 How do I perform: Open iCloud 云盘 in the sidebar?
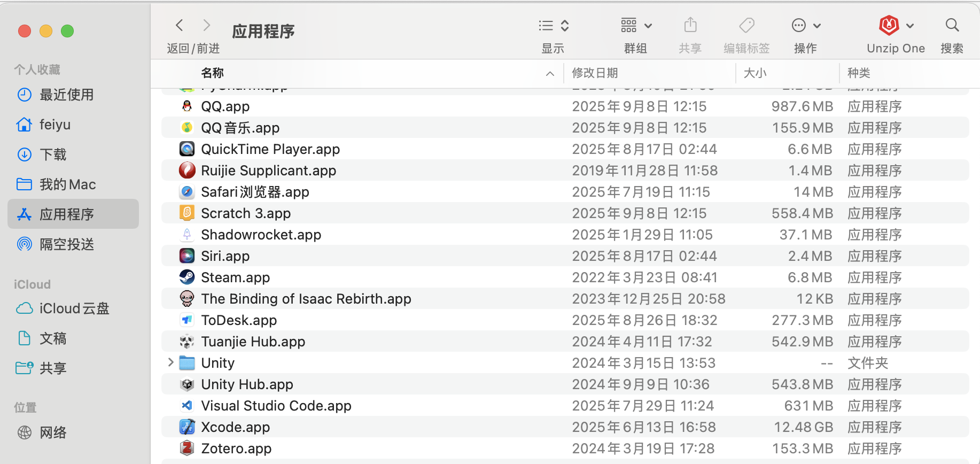[x=73, y=308]
